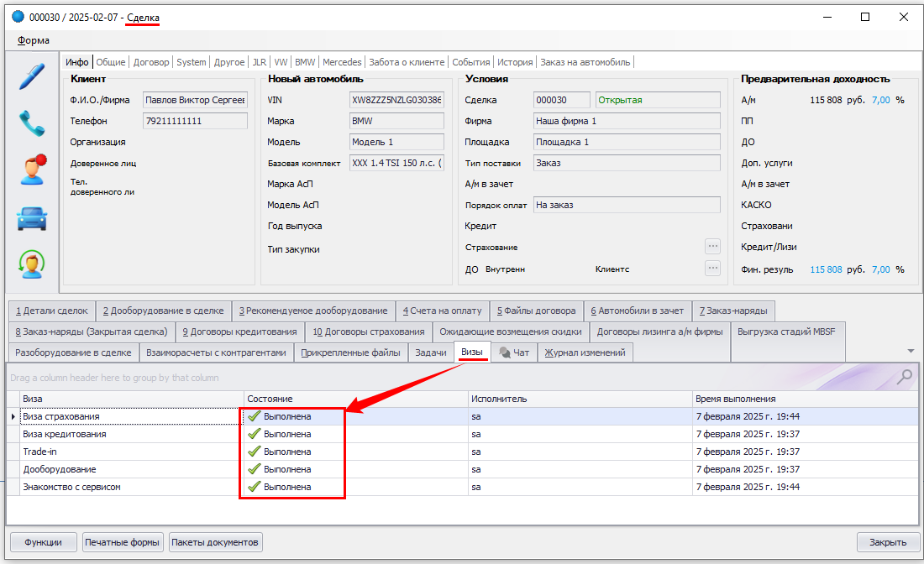
Task: Click the search magnifier icon in grid
Action: pyautogui.click(x=905, y=378)
